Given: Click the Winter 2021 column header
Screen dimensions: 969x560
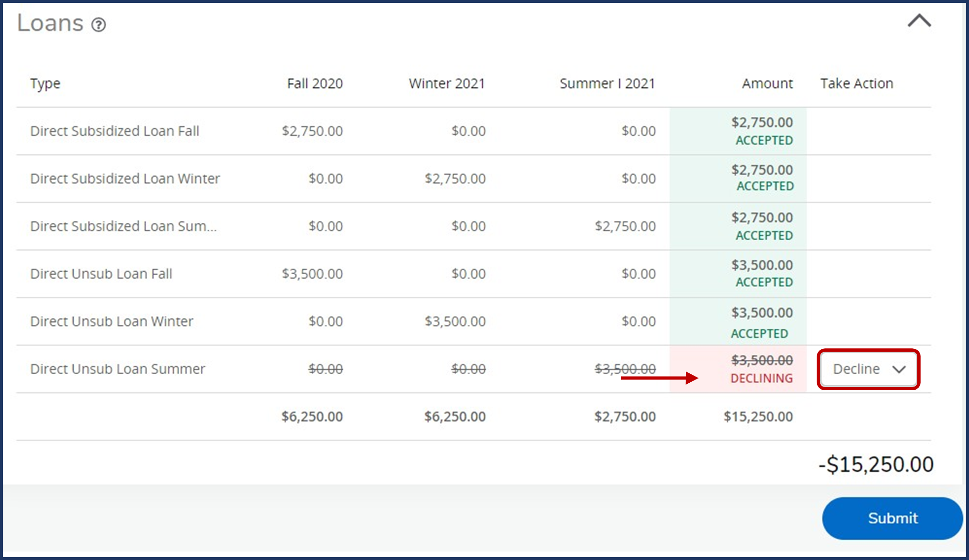Looking at the screenshot, I should pyautogui.click(x=446, y=84).
